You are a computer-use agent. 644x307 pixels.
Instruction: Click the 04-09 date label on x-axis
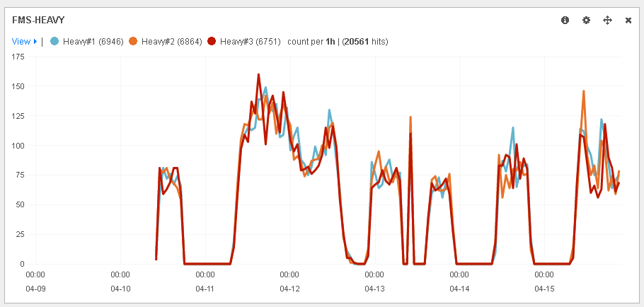tap(35, 289)
